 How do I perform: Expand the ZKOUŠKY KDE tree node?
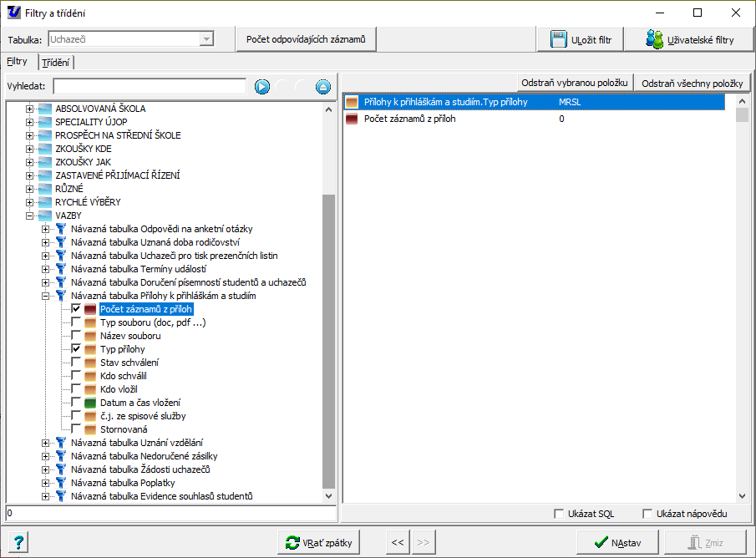tap(30, 149)
